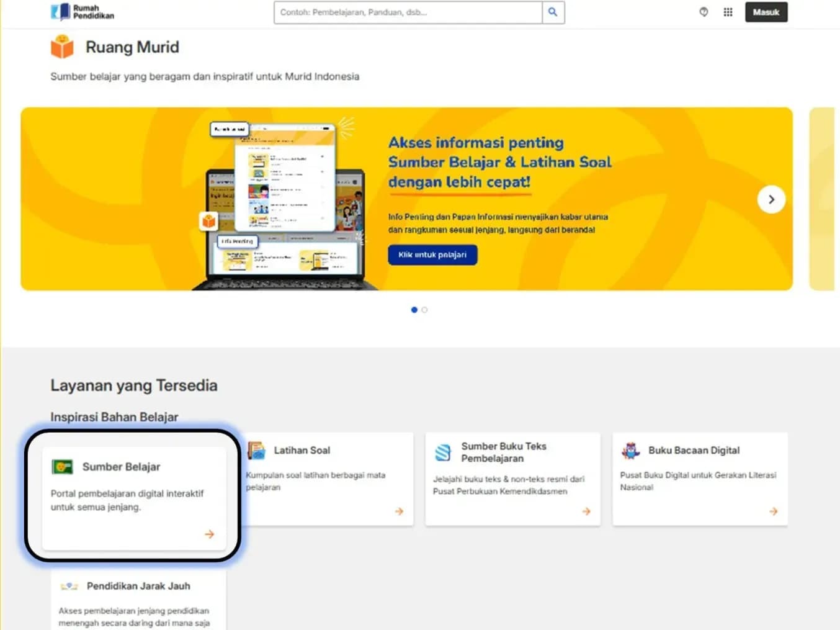Click the partially visible next banner slide
This screenshot has height=630, width=840.
coord(822,199)
